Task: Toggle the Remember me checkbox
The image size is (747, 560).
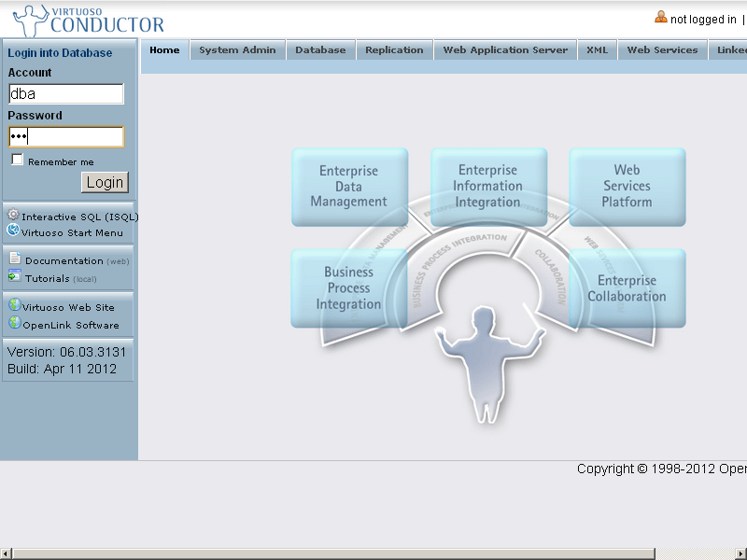Action: point(17,161)
